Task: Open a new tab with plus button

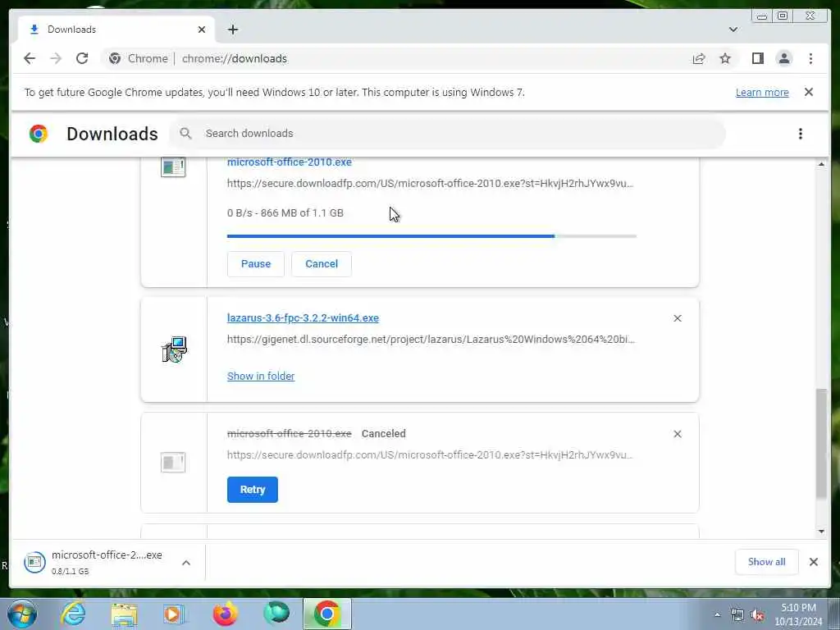Action: 232,30
